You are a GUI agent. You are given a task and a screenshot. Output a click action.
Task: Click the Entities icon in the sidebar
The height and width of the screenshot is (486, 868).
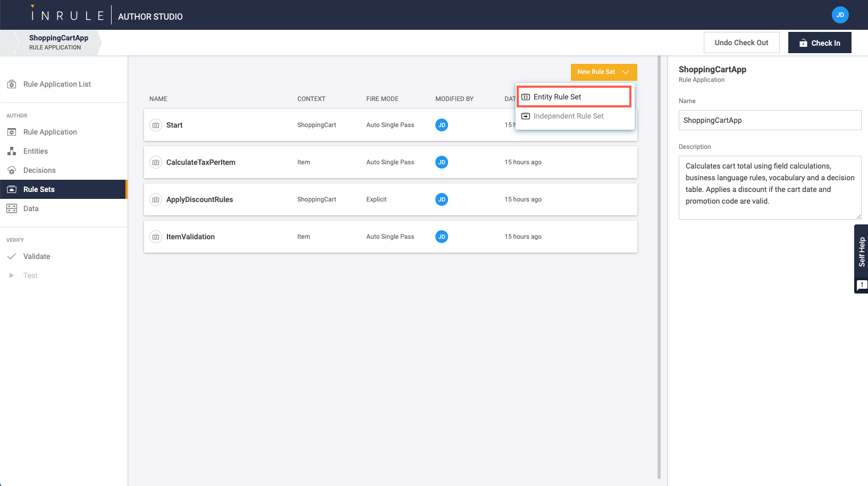click(12, 152)
